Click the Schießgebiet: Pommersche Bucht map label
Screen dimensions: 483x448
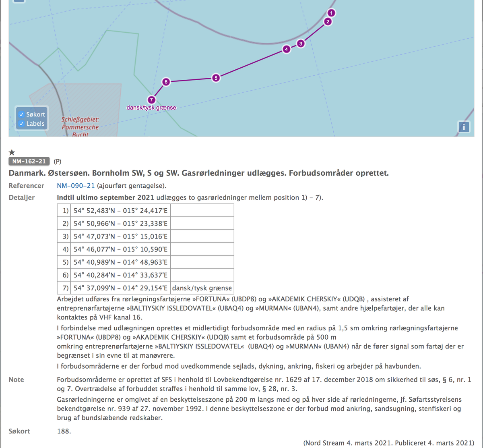80,127
